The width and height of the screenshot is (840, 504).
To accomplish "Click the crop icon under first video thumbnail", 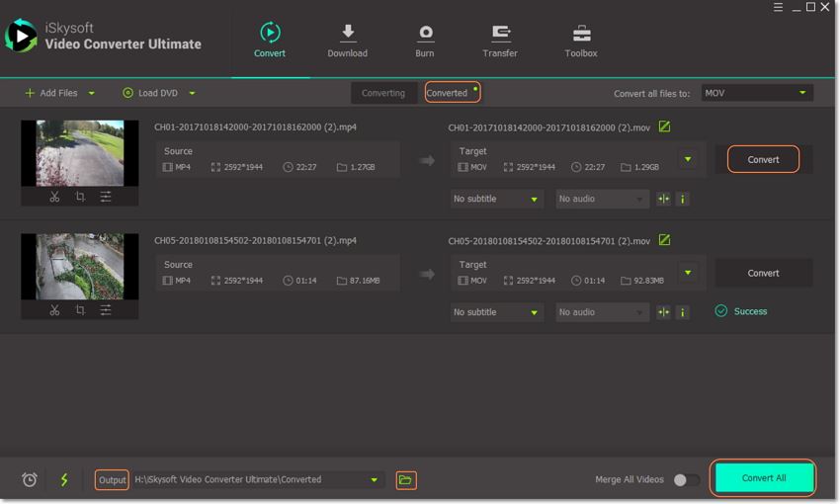I will point(80,197).
